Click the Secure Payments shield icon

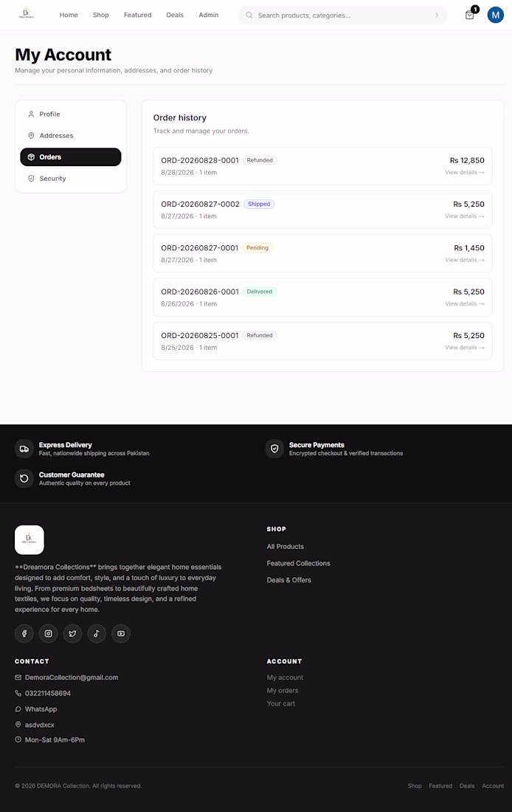pyautogui.click(x=274, y=449)
